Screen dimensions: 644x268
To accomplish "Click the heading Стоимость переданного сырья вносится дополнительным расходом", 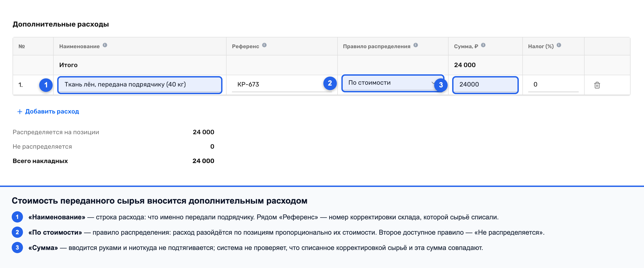I will point(159,201).
